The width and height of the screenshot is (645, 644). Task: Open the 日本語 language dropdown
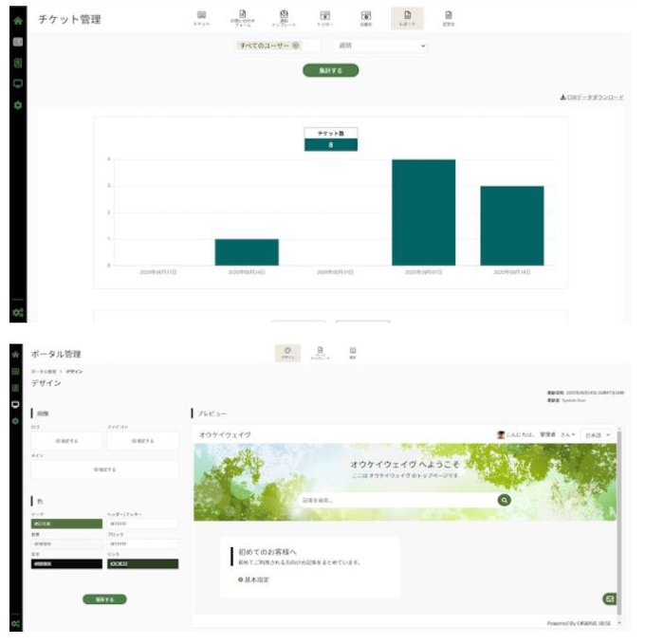597,433
